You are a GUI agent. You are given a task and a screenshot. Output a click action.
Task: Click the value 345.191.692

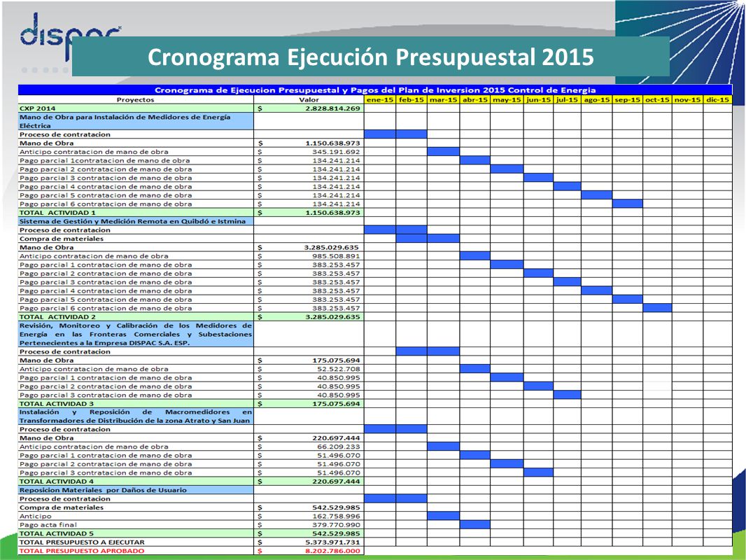[x=336, y=152]
